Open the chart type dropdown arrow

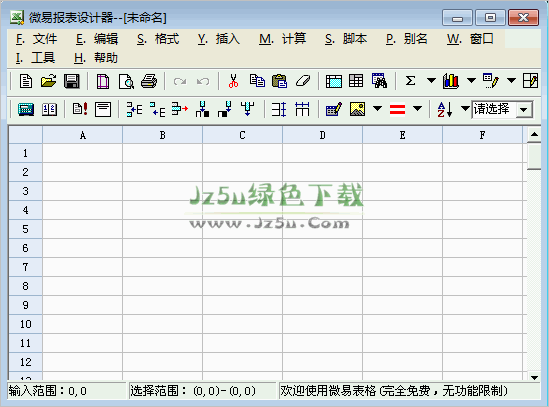(x=471, y=81)
